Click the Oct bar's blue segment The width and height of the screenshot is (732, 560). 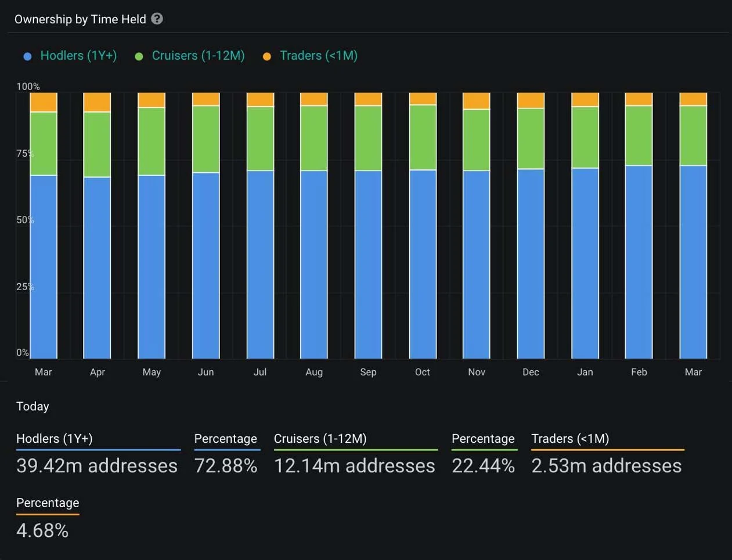[x=423, y=264]
